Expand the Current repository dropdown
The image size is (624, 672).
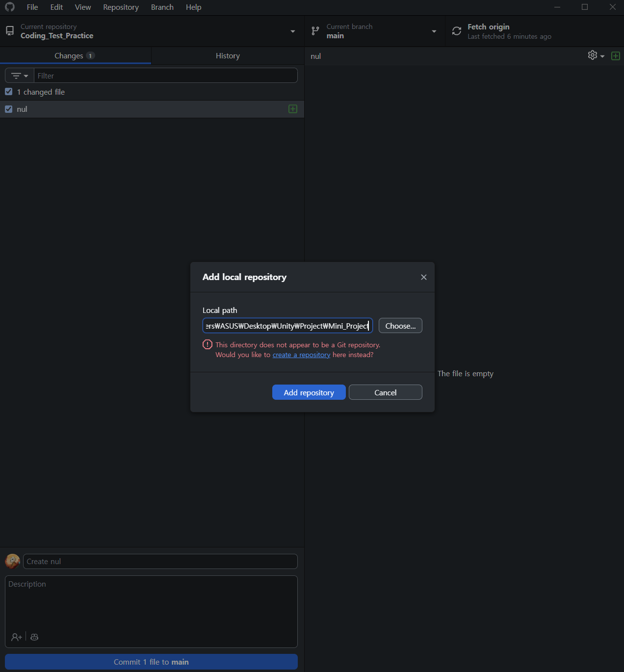coord(152,31)
